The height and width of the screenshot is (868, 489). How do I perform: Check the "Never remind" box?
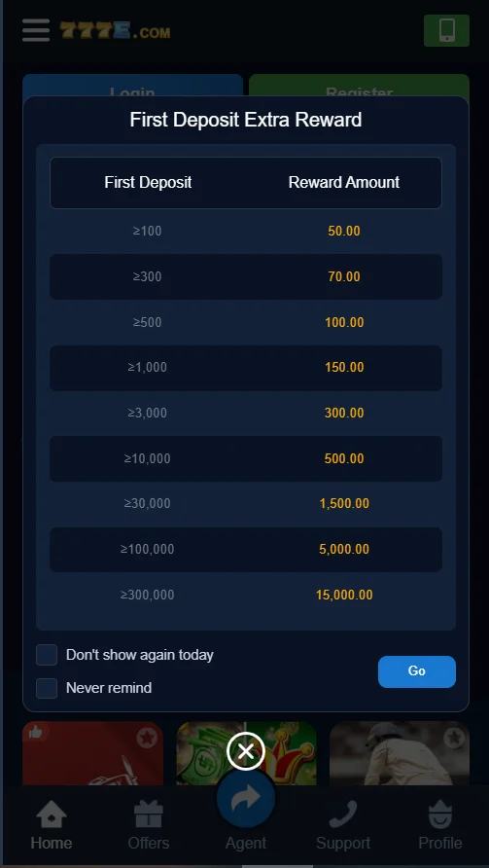47,688
